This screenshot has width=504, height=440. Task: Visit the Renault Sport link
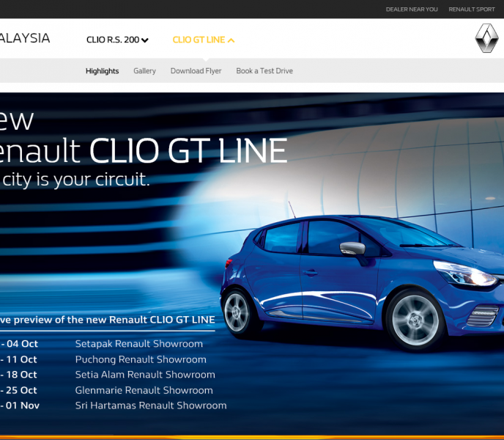click(x=472, y=10)
